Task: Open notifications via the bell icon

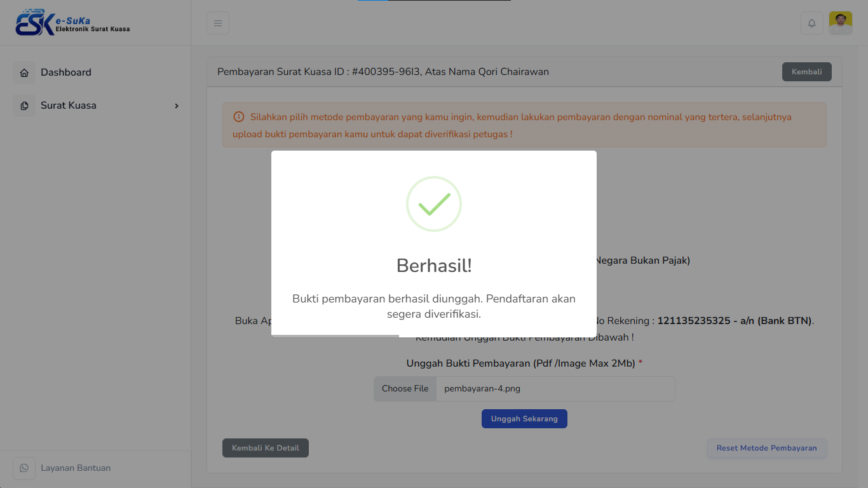Action: pyautogui.click(x=811, y=24)
